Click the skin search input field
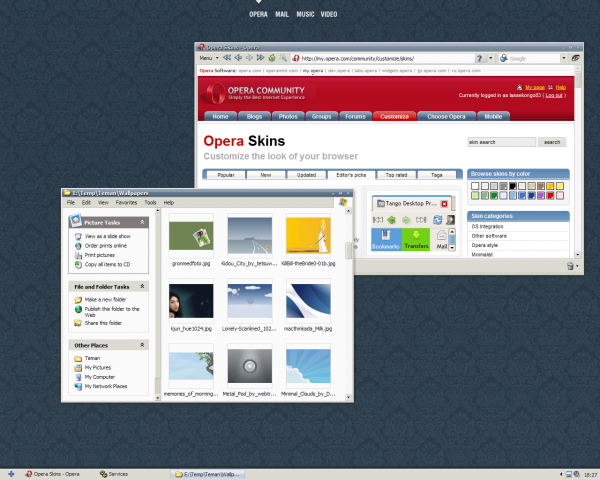Screen dimensions: 600x480 (x=502, y=142)
